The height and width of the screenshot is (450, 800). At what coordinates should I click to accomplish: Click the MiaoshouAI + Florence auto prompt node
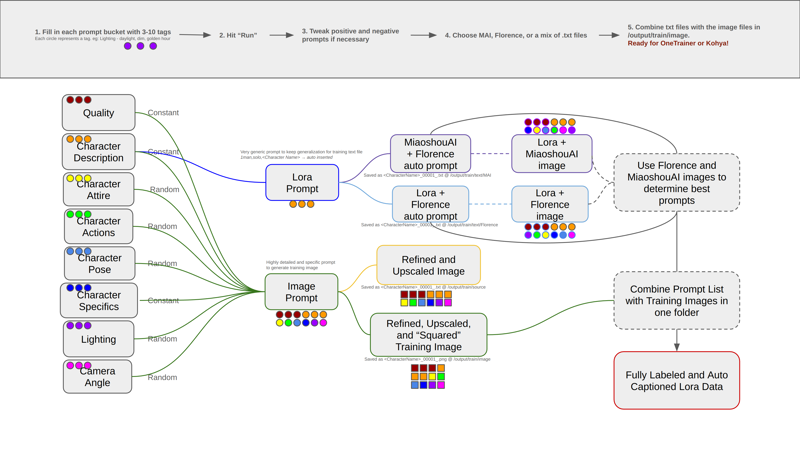tap(430, 154)
